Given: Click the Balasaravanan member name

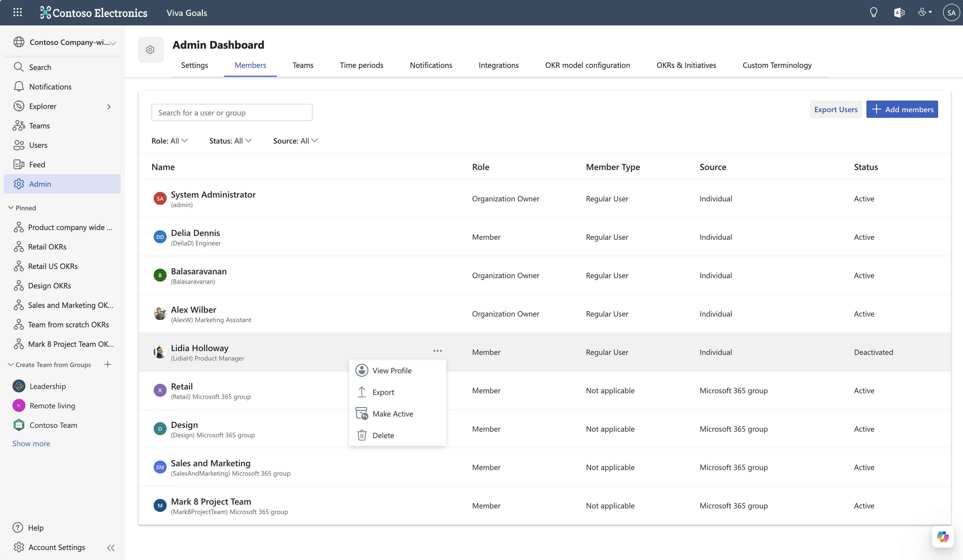Looking at the screenshot, I should click(199, 271).
